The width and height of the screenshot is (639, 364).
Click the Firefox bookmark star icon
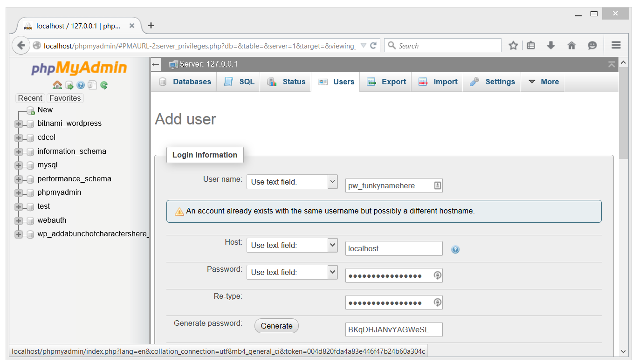(x=513, y=45)
